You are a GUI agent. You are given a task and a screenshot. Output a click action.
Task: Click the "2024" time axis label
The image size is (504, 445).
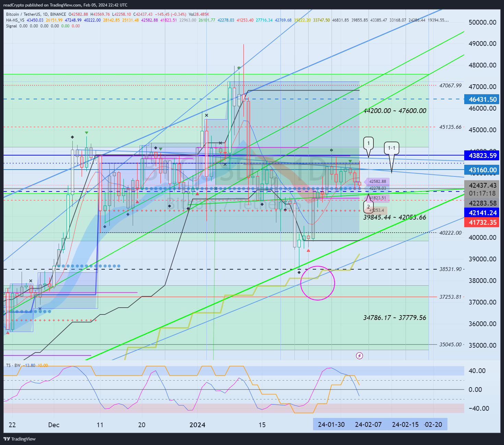[197, 425]
